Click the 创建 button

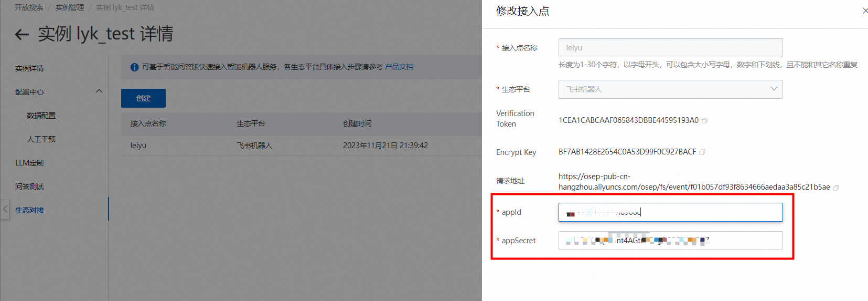pos(143,98)
